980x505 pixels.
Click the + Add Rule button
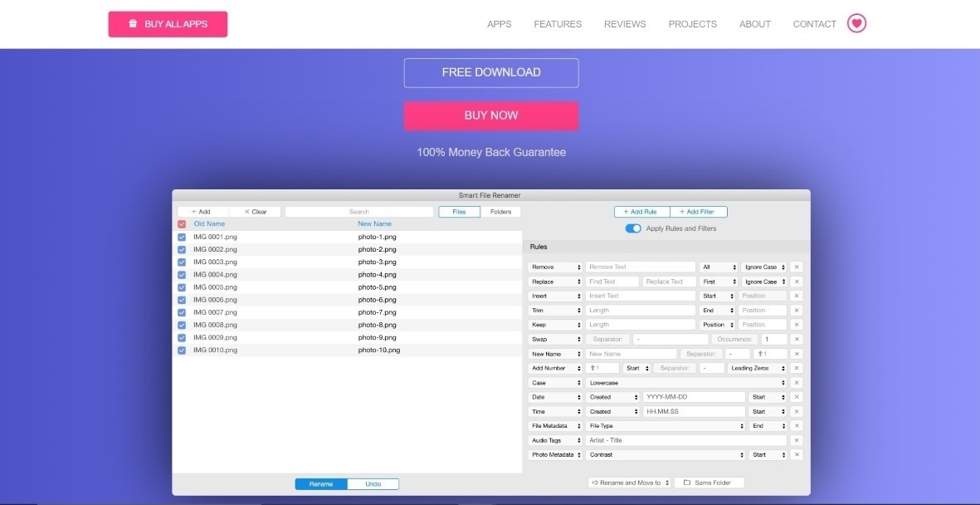point(640,211)
